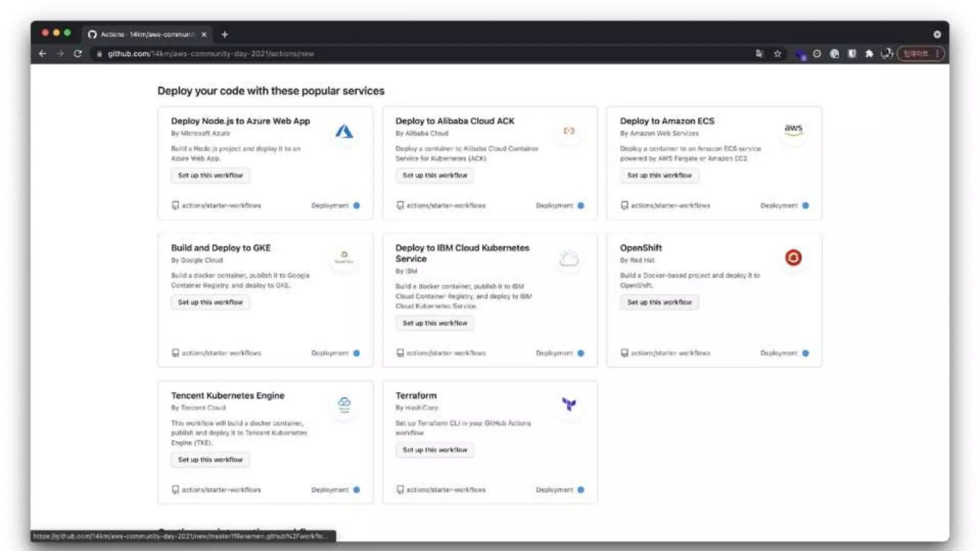This screenshot has height=551, width=980.
Task: Open a new browser tab
Action: [224, 34]
